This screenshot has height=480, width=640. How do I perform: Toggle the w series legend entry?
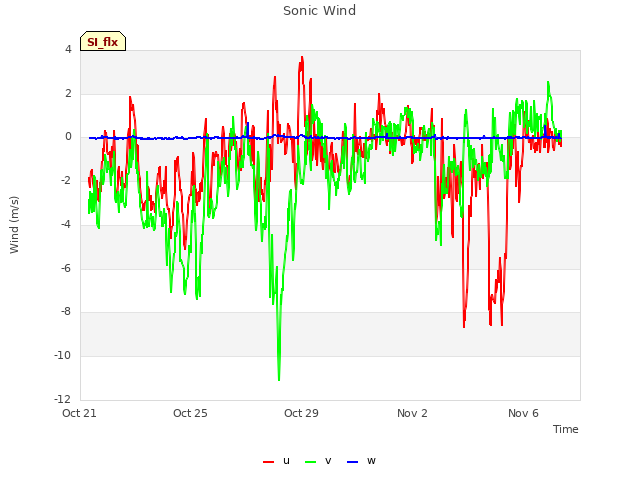(361, 461)
